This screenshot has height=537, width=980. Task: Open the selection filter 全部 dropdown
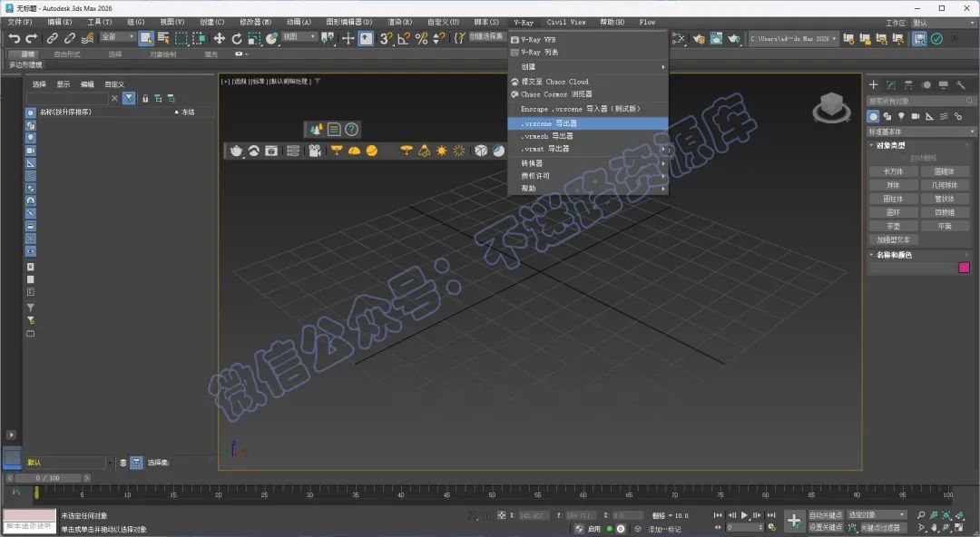click(x=117, y=37)
